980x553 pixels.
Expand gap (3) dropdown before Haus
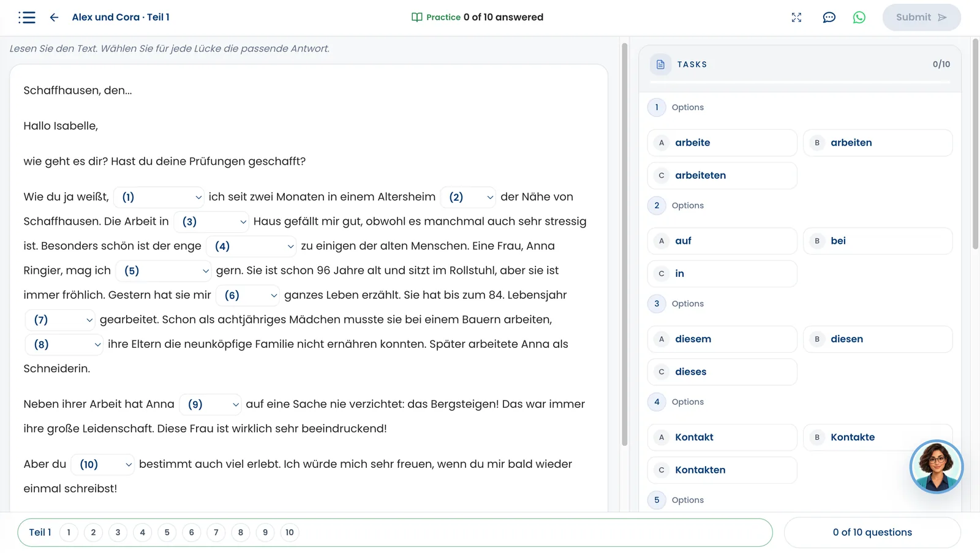coord(211,222)
